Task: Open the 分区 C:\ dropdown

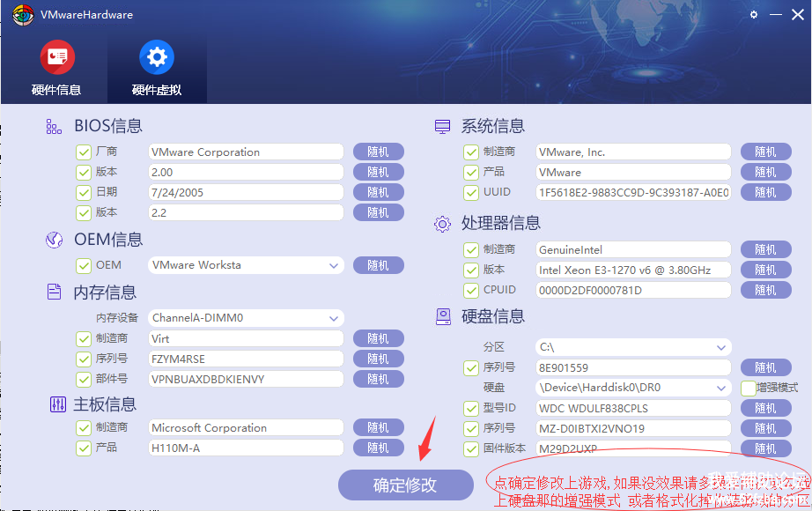Action: 721,348
